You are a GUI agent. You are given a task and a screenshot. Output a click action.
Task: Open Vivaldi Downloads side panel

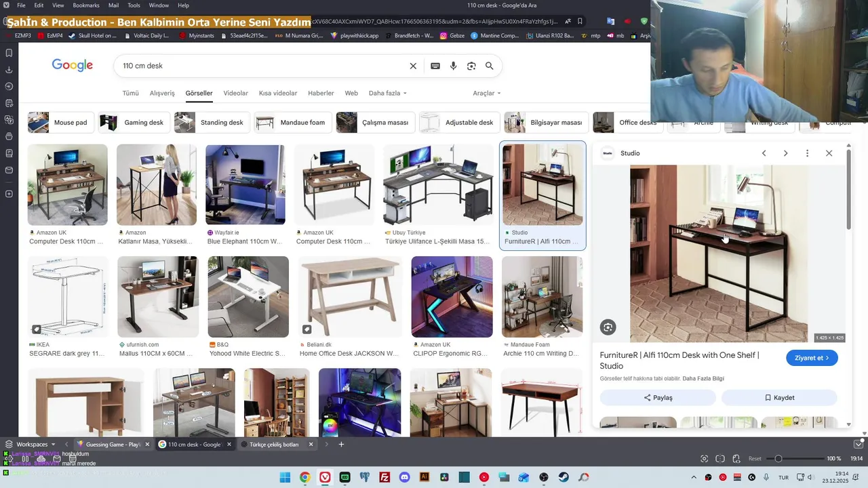(9, 70)
